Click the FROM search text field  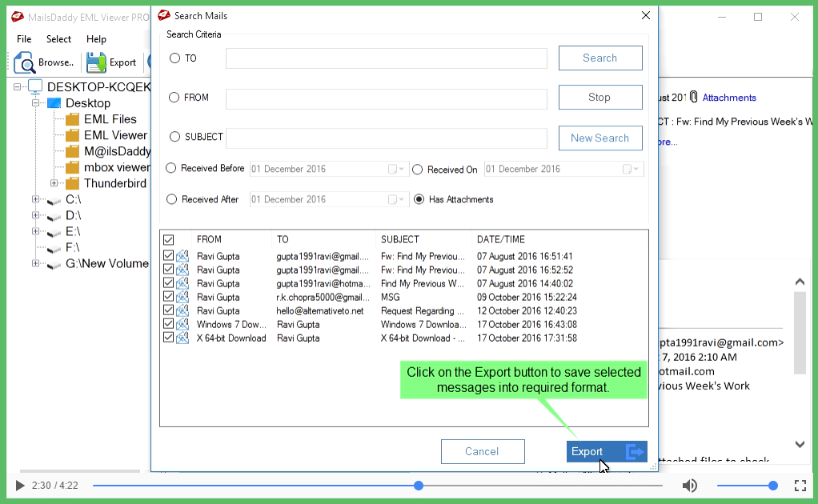387,98
